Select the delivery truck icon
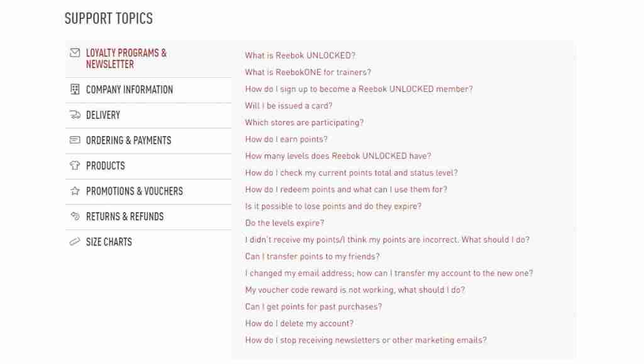The height and width of the screenshot is (364, 644). click(75, 115)
